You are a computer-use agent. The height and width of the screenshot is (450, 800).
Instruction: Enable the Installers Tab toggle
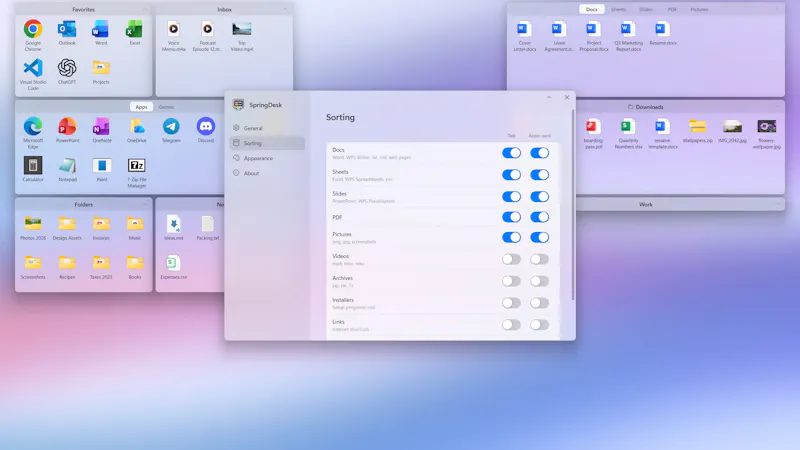[511, 303]
